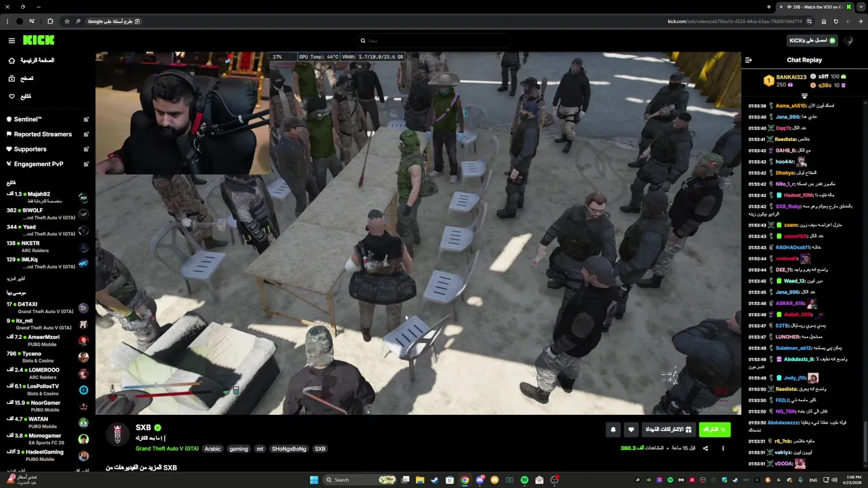
Task: Open Discord from the taskbar
Action: click(479, 480)
